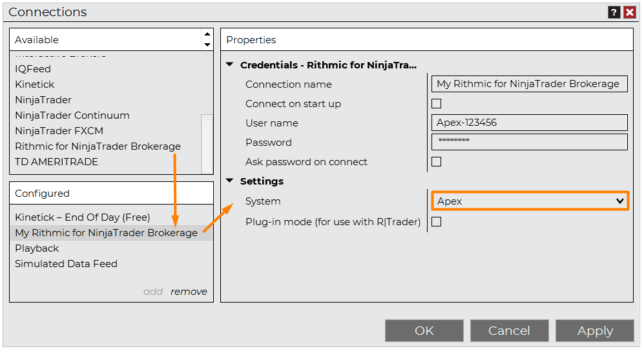Click the Connection name field

pos(530,84)
